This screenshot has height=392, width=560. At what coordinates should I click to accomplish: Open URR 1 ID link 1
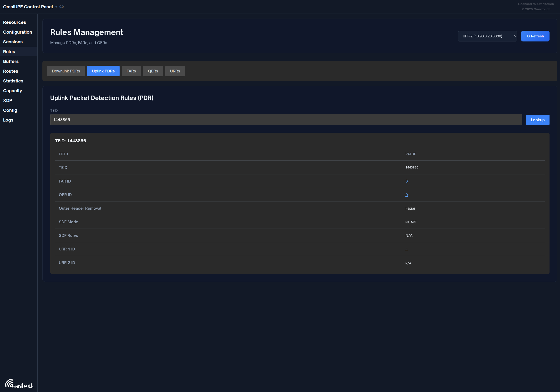(x=406, y=249)
